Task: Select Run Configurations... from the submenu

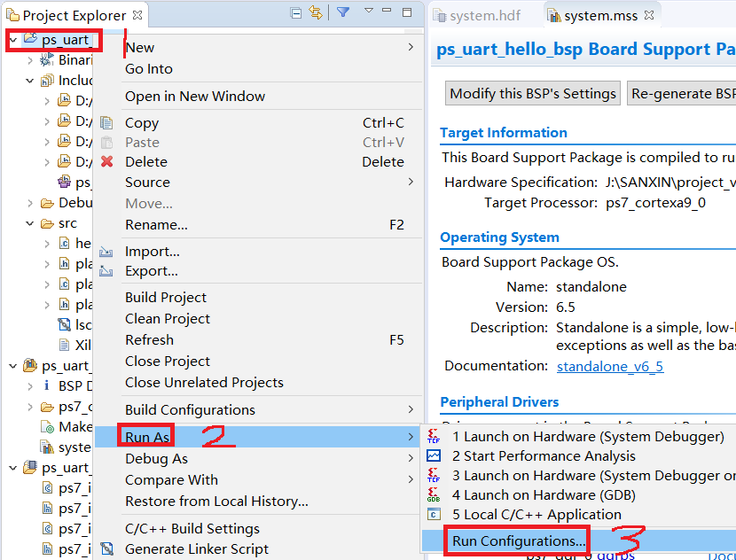Action: tap(518, 541)
